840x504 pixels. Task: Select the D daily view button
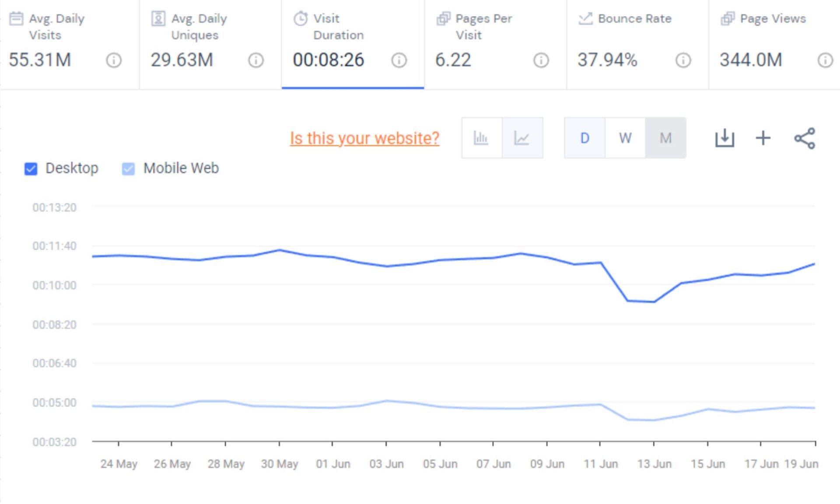click(x=584, y=138)
